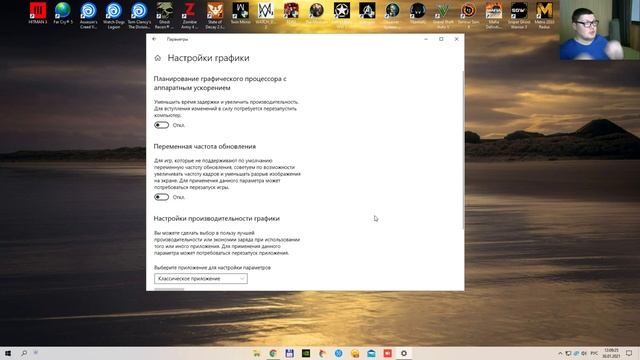The width and height of the screenshot is (640, 360).
Task: Select the Ghost Recon desktop shortcut
Action: [164, 16]
